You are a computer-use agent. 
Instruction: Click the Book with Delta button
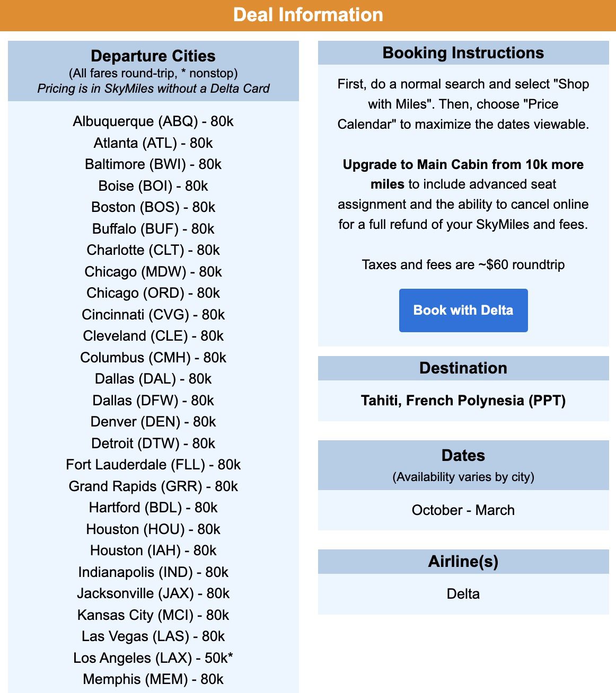tap(463, 310)
